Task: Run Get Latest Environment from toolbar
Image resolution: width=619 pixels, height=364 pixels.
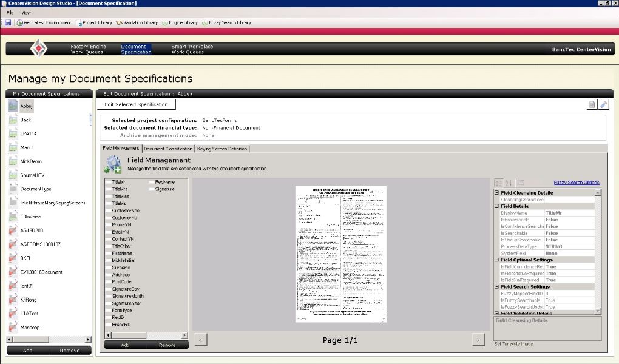Action: point(44,23)
